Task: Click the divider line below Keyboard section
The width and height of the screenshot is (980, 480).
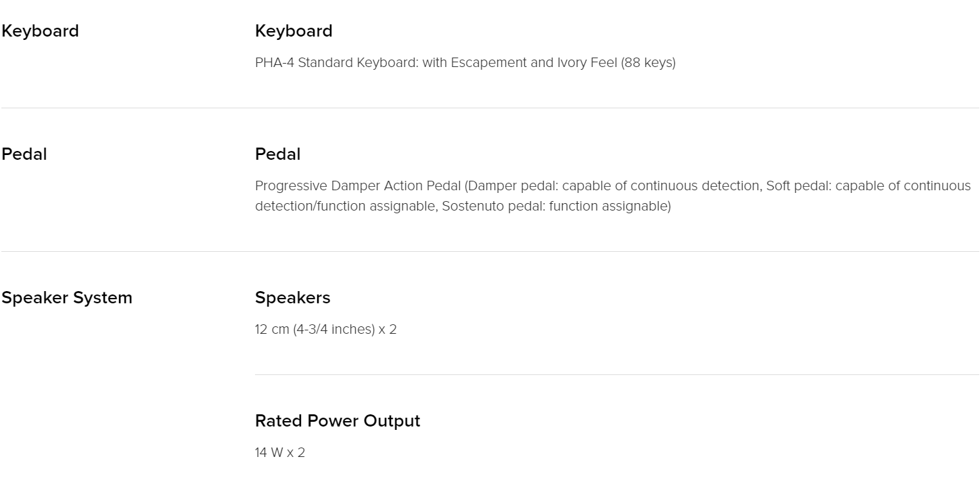Action: [x=490, y=108]
